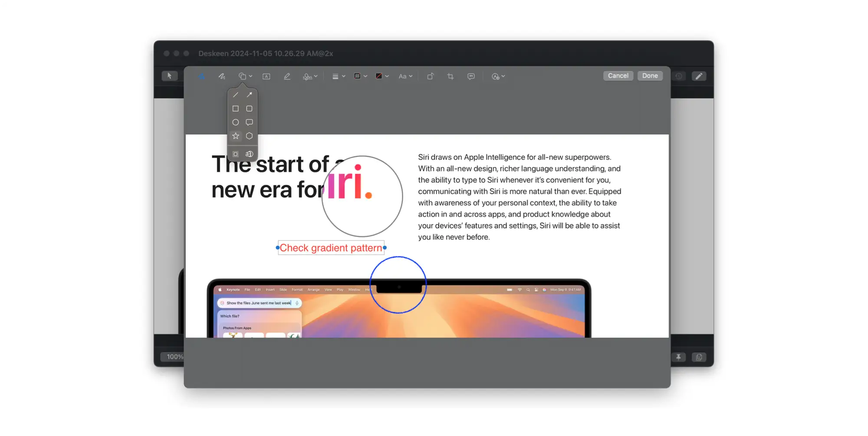This screenshot has height=436, width=868.
Task: Click the Image description speech icon
Action: click(471, 76)
